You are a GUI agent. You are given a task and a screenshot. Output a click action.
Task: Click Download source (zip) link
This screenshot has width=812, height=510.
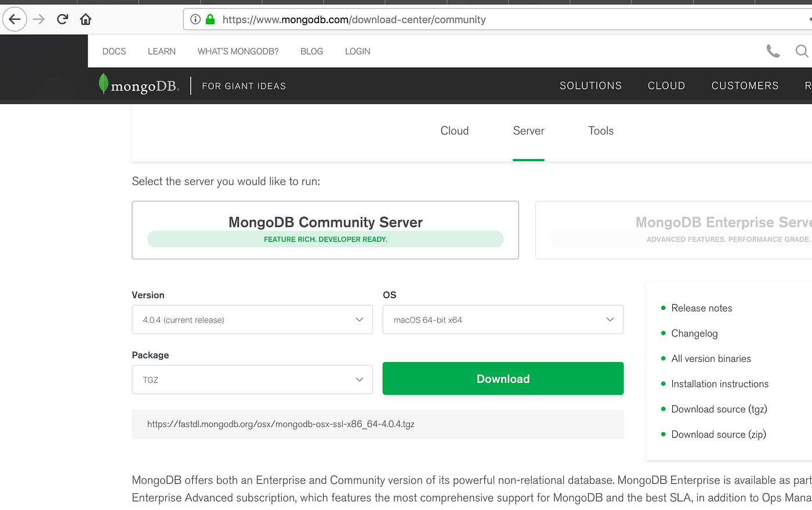click(x=719, y=434)
